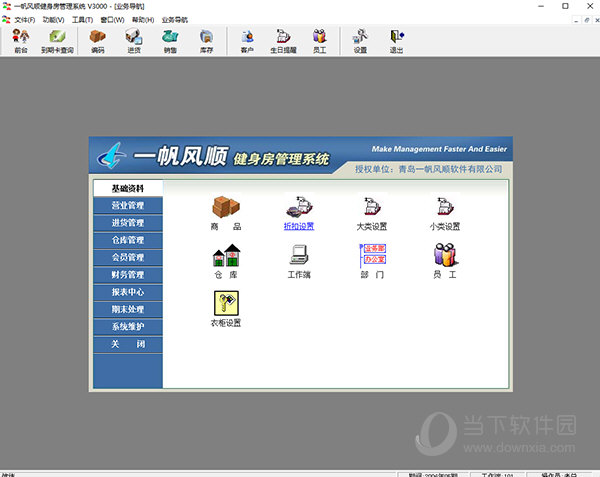Switch to 报表中心 sidebar section
The width and height of the screenshot is (600, 477).
point(128,292)
